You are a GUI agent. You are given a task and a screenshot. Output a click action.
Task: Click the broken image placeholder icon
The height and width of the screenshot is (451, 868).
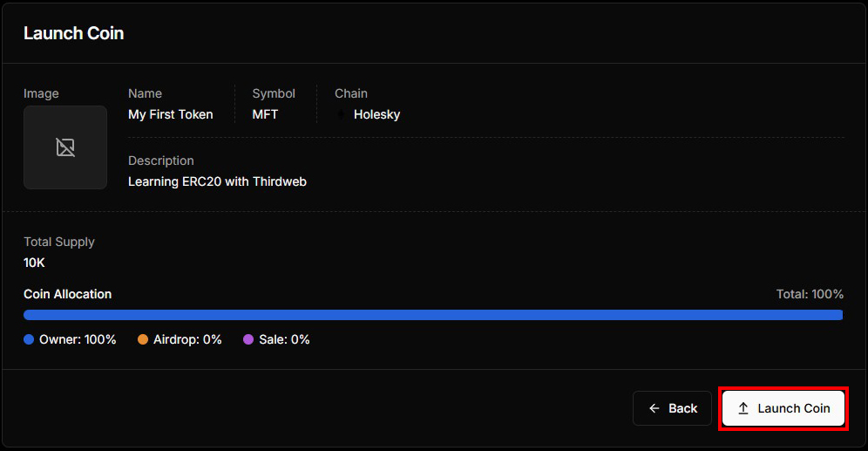tap(65, 147)
